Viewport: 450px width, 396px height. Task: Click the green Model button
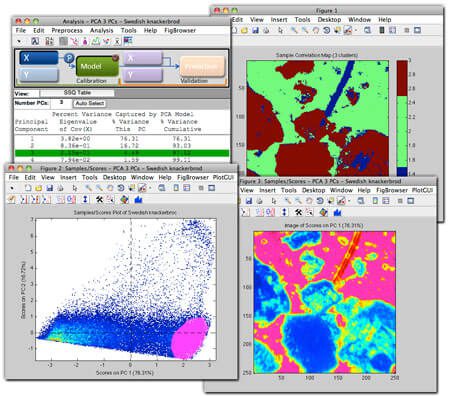click(97, 66)
